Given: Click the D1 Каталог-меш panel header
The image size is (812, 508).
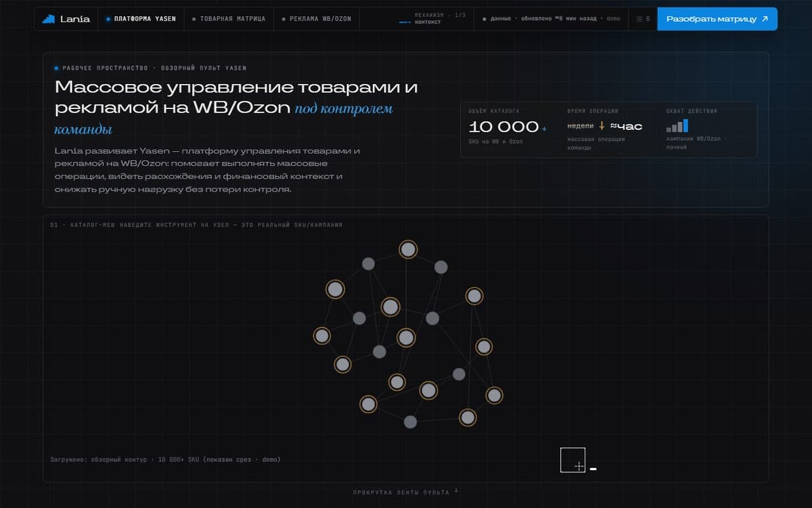Looking at the screenshot, I should tap(196, 224).
